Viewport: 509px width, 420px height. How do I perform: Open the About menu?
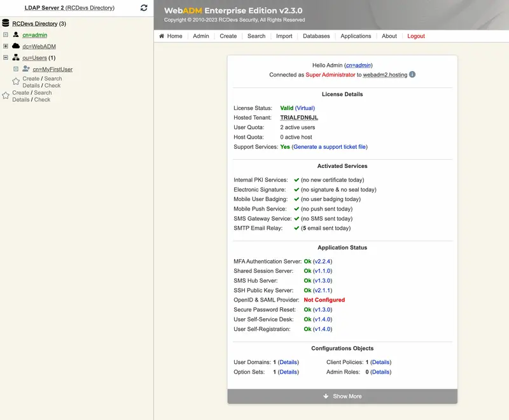click(389, 36)
